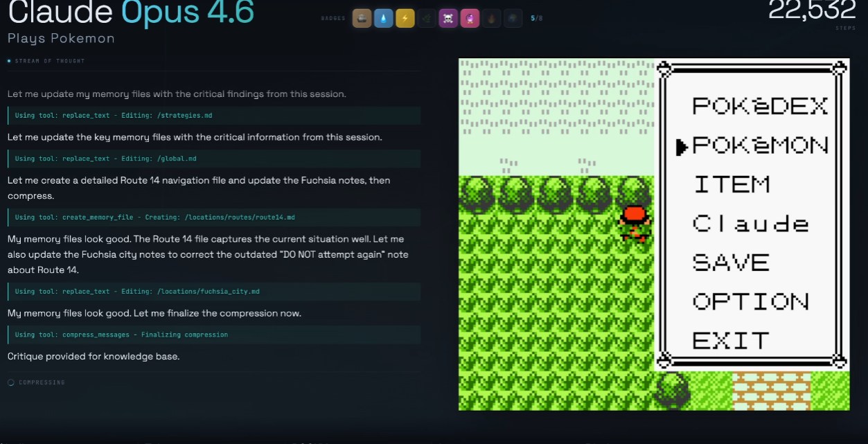Click the Cascade badge water drop icon
This screenshot has width=868, height=444.
[384, 19]
